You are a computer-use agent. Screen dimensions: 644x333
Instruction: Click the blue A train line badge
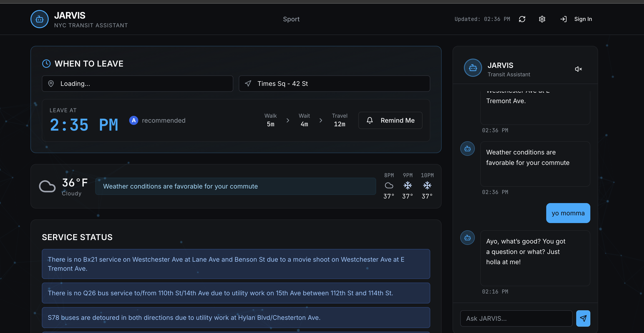coord(133,120)
